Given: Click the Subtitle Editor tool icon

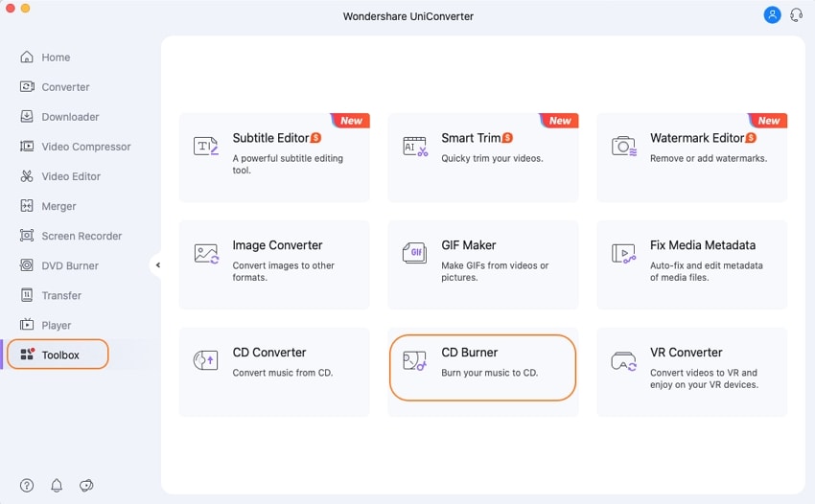Looking at the screenshot, I should (x=206, y=146).
